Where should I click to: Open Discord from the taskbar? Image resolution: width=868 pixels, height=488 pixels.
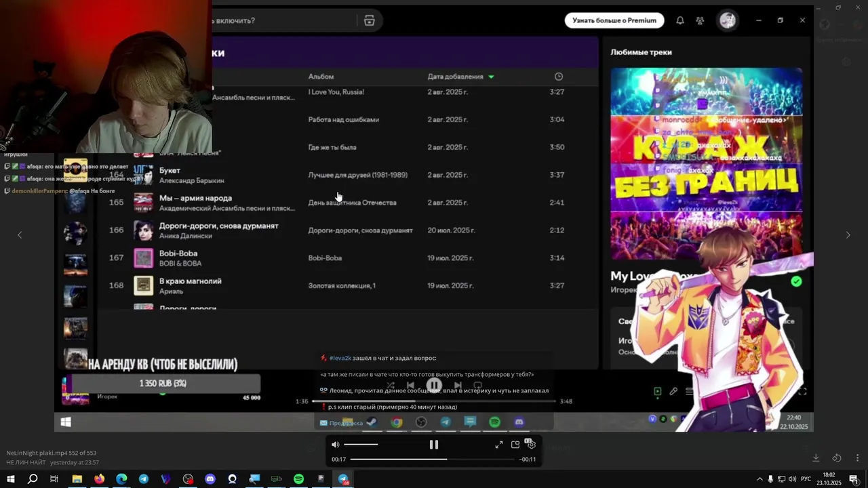pyautogui.click(x=210, y=479)
